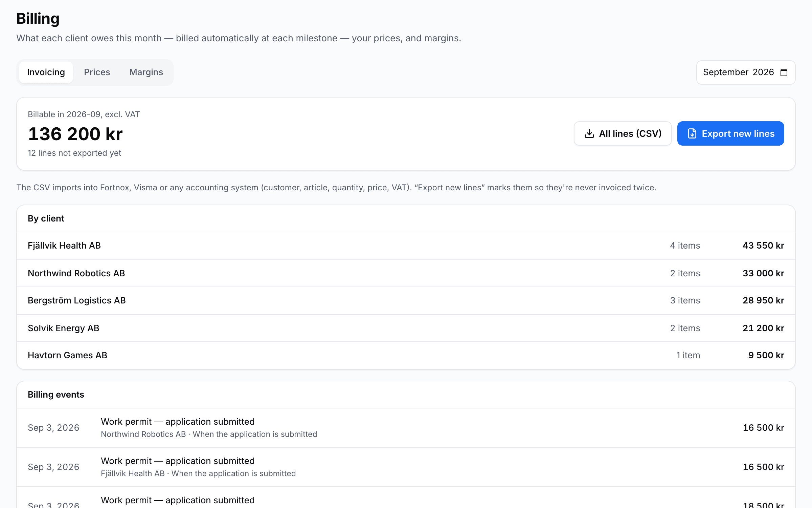The height and width of the screenshot is (508, 812).
Task: Click the 3 items count
Action: click(x=685, y=300)
